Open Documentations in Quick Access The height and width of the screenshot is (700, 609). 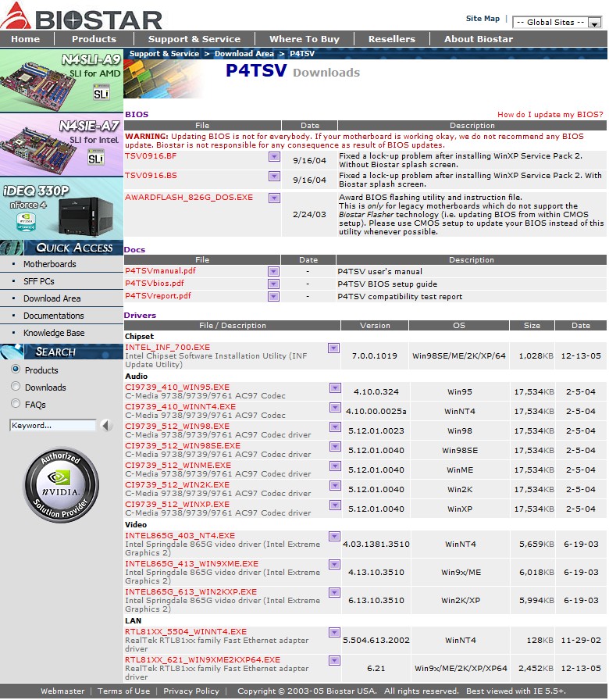(54, 316)
